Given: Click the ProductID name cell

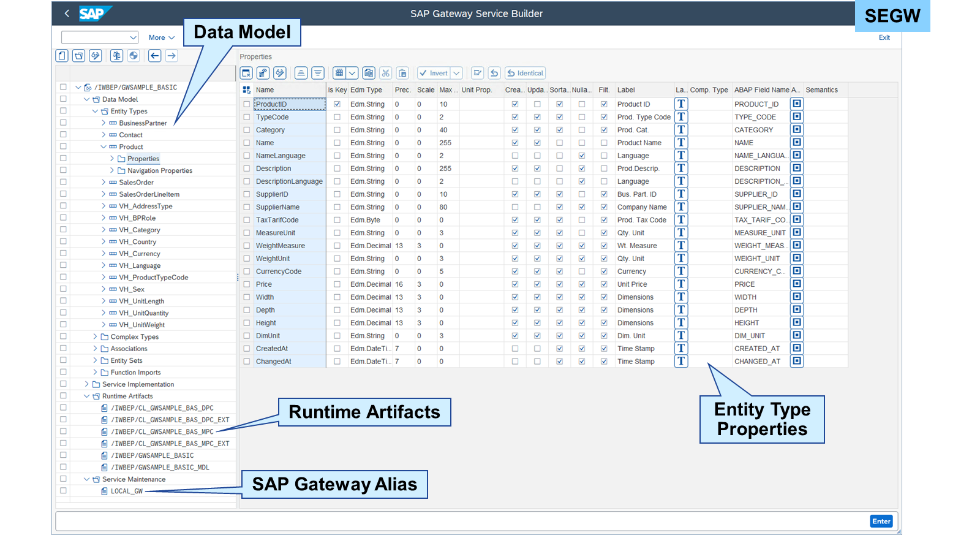Looking at the screenshot, I should coord(290,104).
